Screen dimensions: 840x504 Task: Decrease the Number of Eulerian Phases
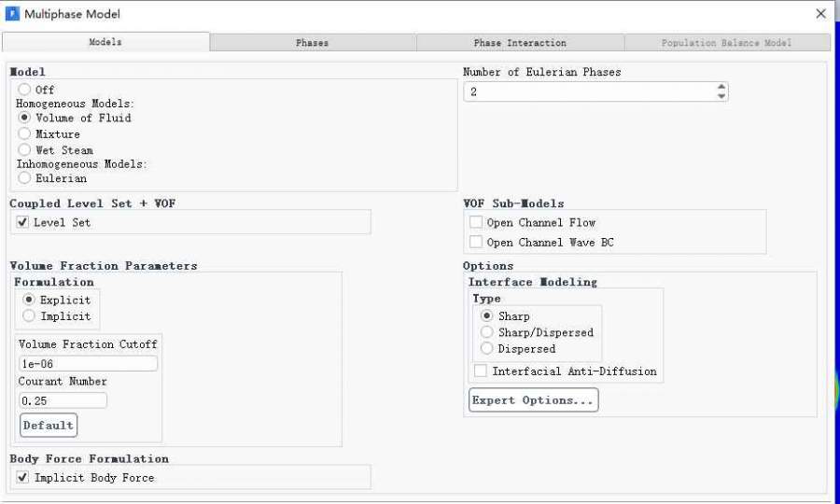[x=721, y=96]
